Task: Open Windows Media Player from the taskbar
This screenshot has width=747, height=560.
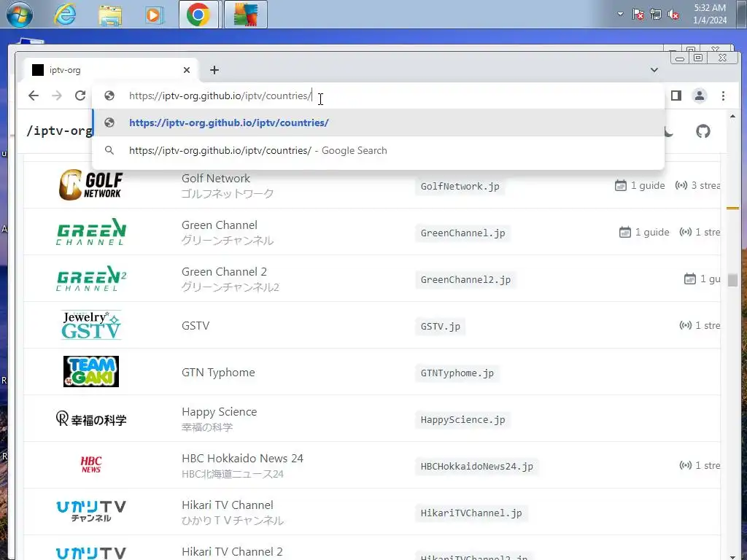Action: [155, 15]
